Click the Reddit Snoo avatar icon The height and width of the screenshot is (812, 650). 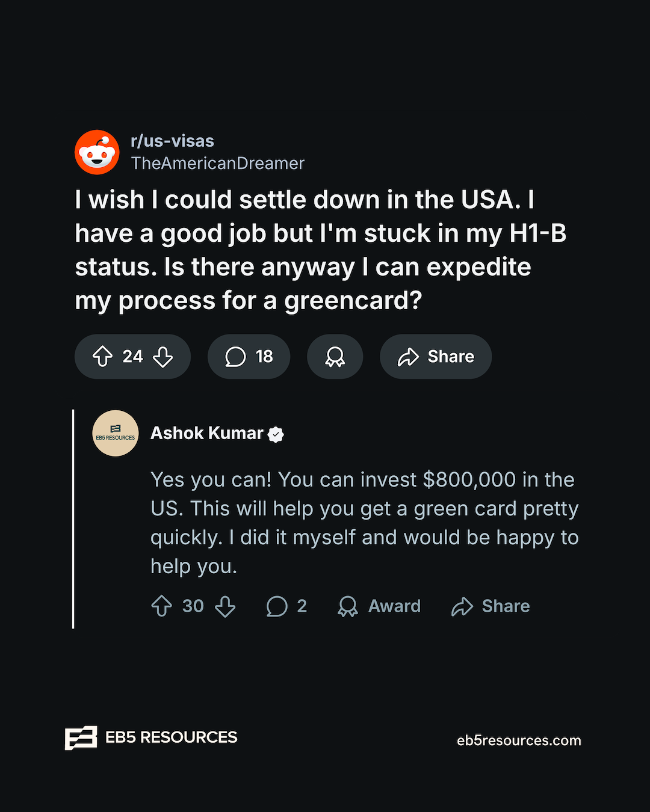click(x=97, y=152)
